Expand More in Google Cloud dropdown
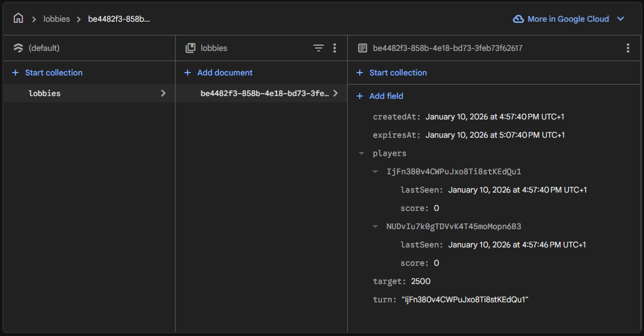The height and width of the screenshot is (336, 644). point(621,19)
